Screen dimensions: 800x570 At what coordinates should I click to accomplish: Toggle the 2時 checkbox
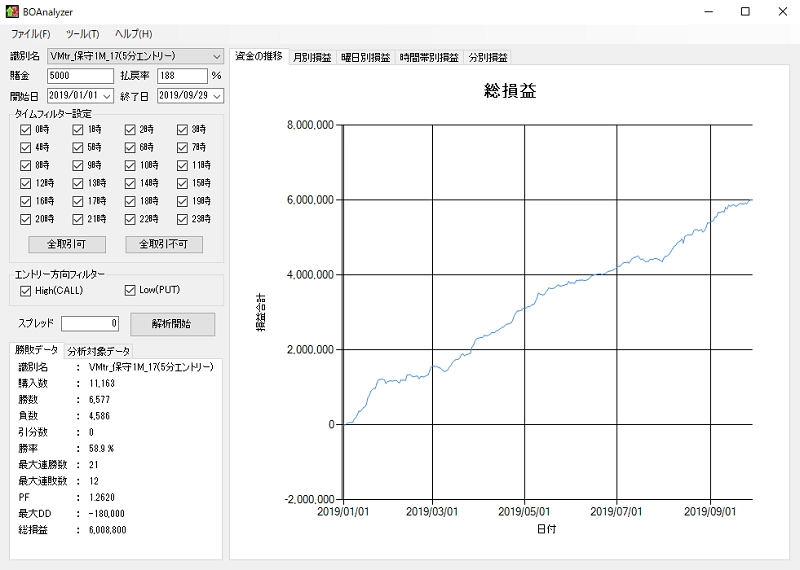(130, 130)
